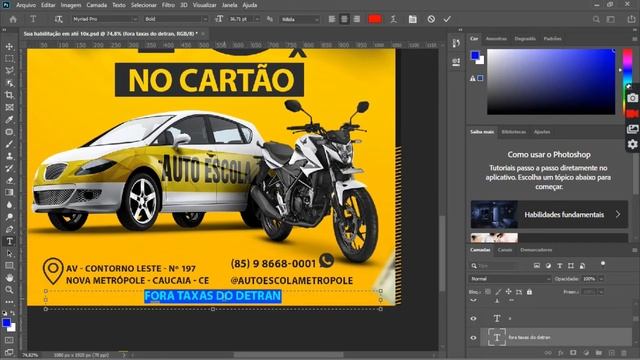Expand Habilidades fundamentais chevron
640x360 pixels.
tap(618, 214)
